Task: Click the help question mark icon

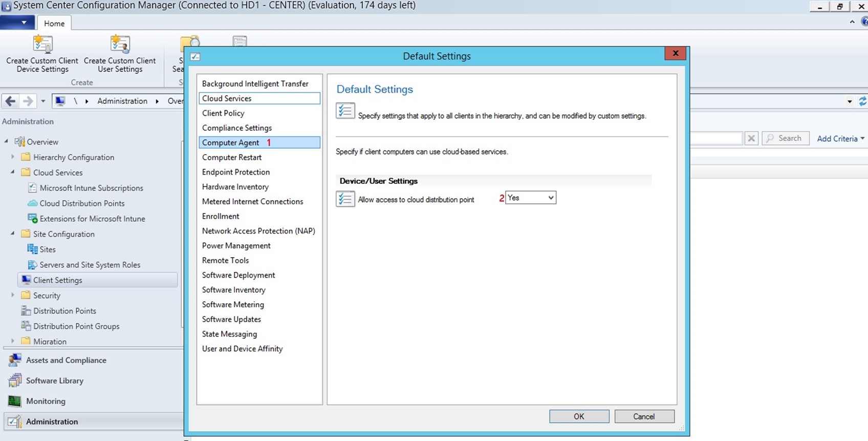Action: pos(864,22)
